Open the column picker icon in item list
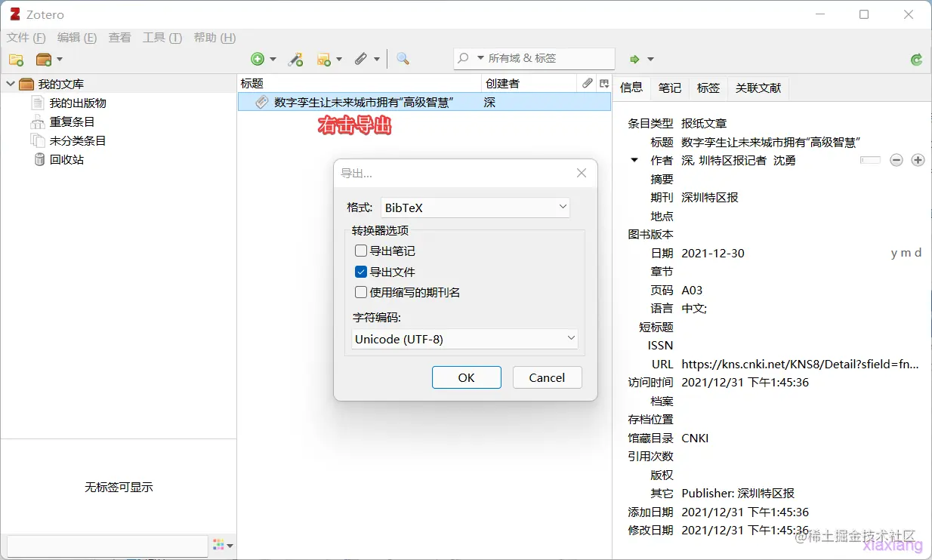This screenshot has height=560, width=932. point(604,83)
